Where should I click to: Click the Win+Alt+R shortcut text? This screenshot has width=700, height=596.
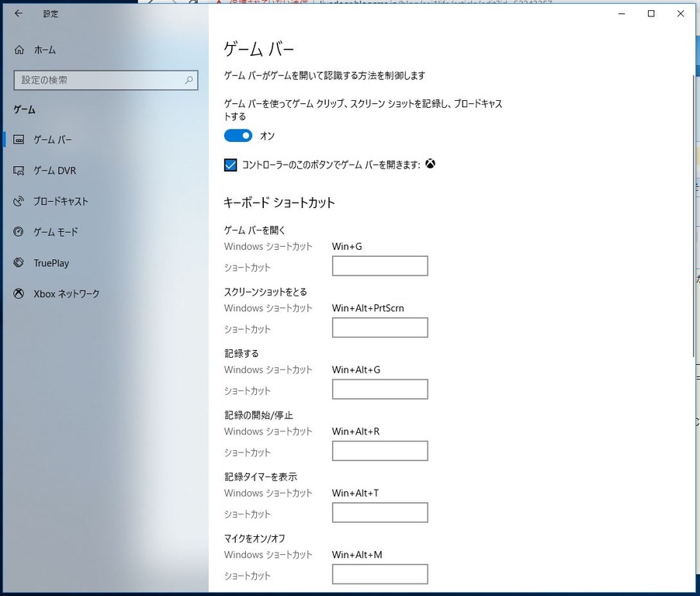coord(355,431)
